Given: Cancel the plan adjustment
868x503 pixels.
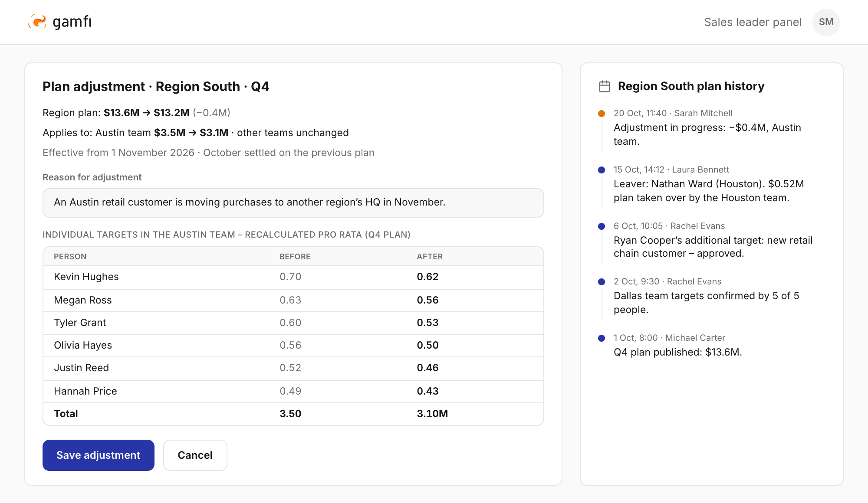Looking at the screenshot, I should pyautogui.click(x=195, y=455).
